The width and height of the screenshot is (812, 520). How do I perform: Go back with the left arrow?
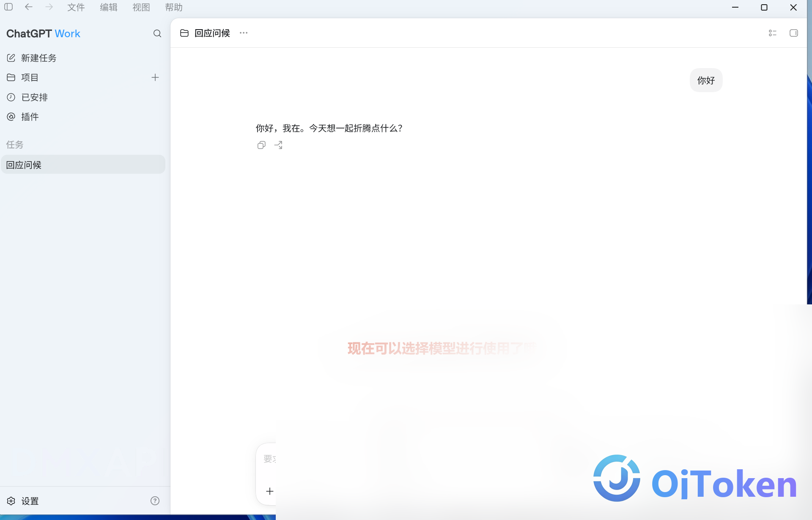click(x=29, y=7)
